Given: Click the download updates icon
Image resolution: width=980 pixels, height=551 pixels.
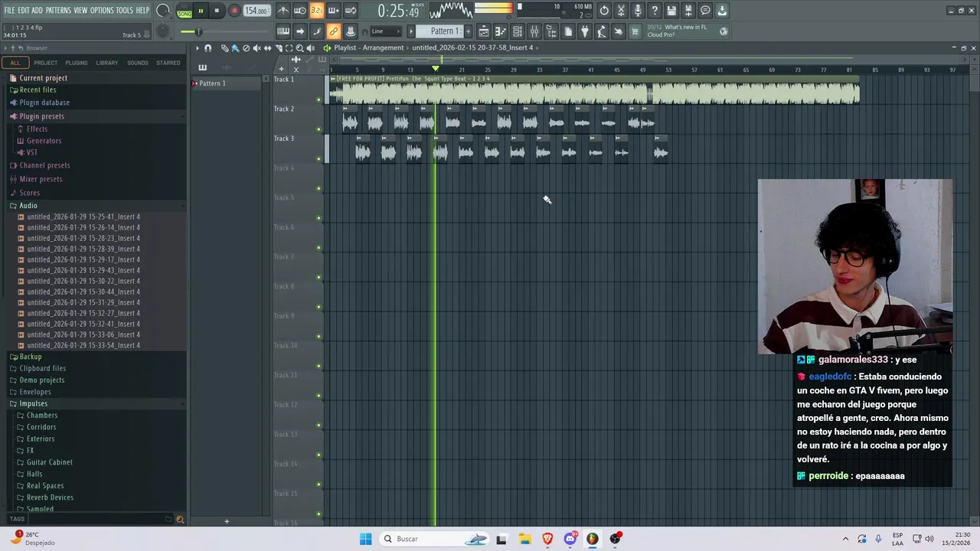Looking at the screenshot, I should pos(722,11).
